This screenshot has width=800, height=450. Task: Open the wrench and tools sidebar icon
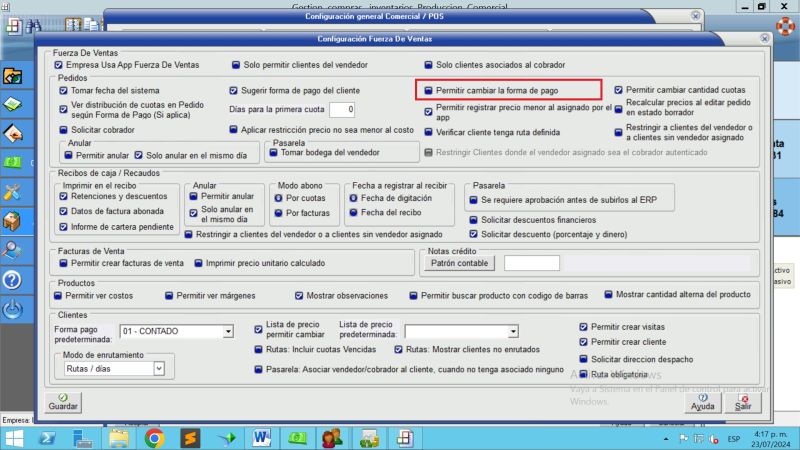point(14,191)
